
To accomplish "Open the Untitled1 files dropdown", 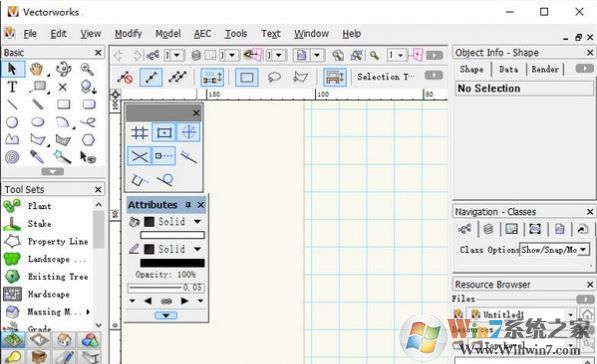I will tap(571, 315).
